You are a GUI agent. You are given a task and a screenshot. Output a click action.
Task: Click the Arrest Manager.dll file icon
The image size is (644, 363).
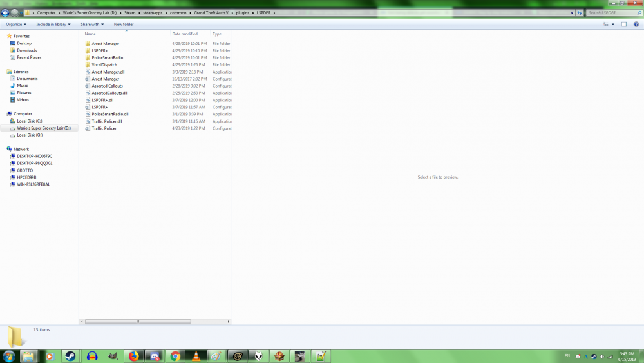[88, 72]
